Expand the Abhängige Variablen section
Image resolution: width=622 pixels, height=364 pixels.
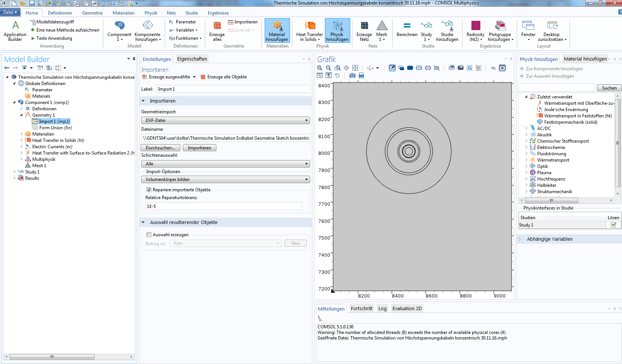520,239
